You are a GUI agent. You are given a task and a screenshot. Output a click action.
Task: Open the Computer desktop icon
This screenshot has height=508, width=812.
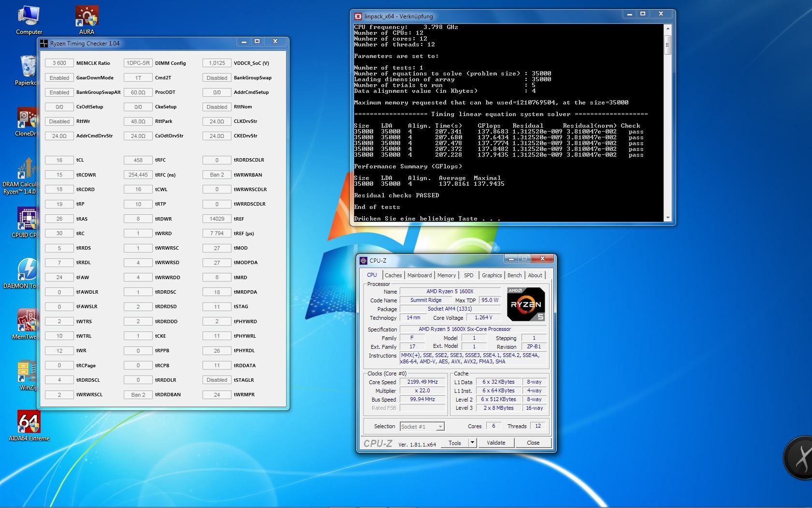click(29, 20)
